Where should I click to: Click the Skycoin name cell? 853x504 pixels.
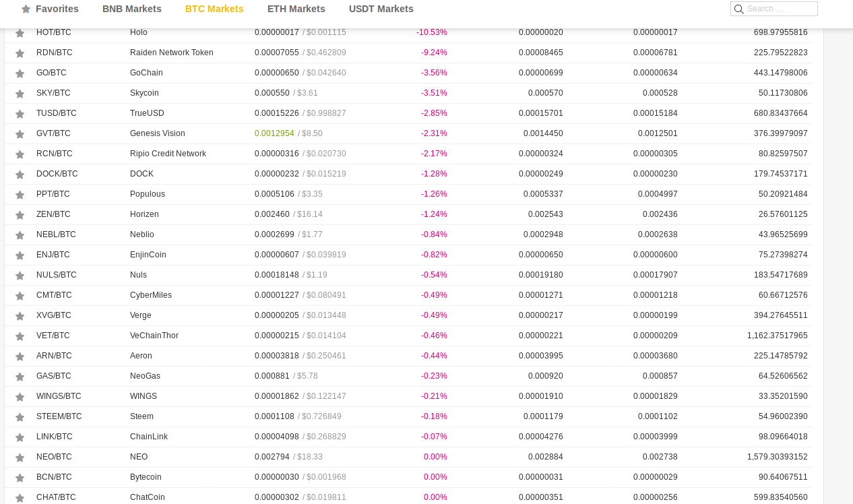click(144, 93)
